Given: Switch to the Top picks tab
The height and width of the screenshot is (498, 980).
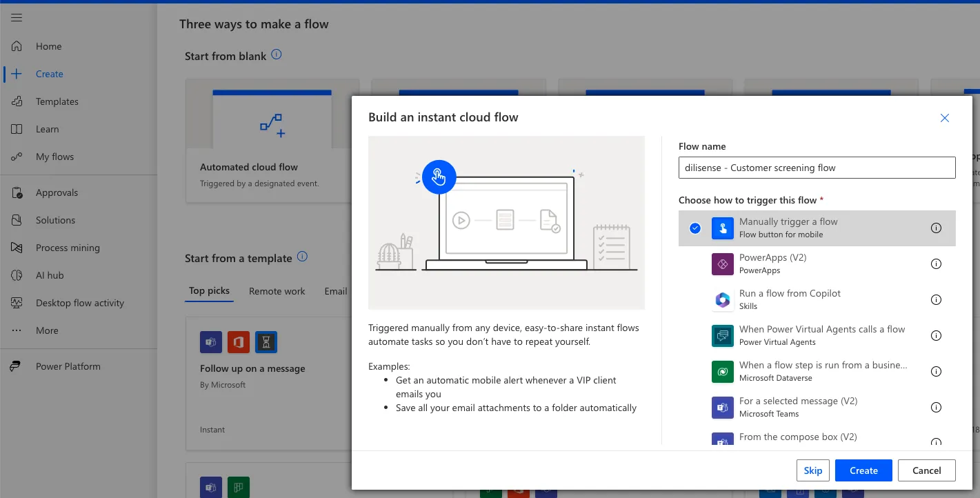Looking at the screenshot, I should click(x=209, y=291).
